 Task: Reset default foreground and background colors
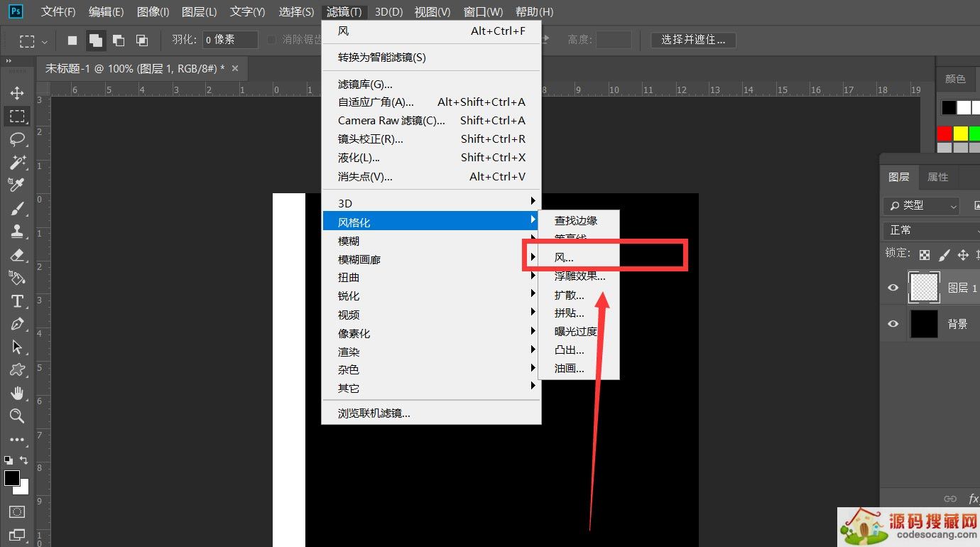(x=9, y=460)
